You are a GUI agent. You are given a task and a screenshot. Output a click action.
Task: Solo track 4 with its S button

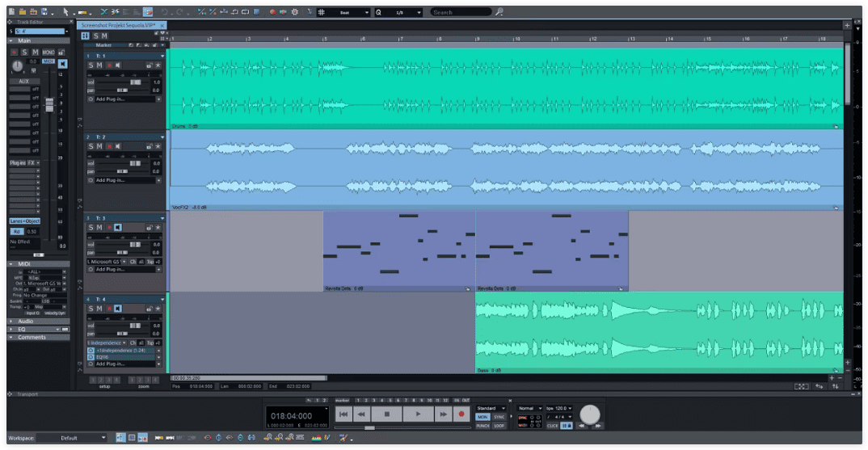click(91, 309)
